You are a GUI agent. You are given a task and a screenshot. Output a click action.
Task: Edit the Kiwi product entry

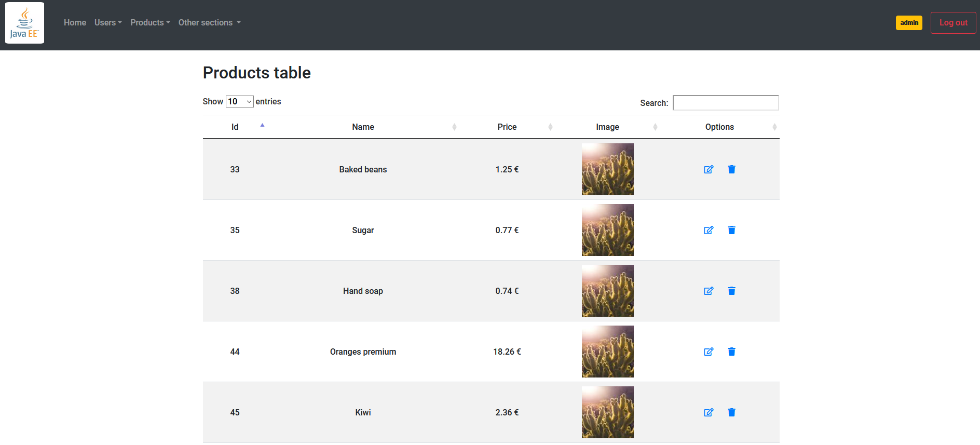pos(709,412)
